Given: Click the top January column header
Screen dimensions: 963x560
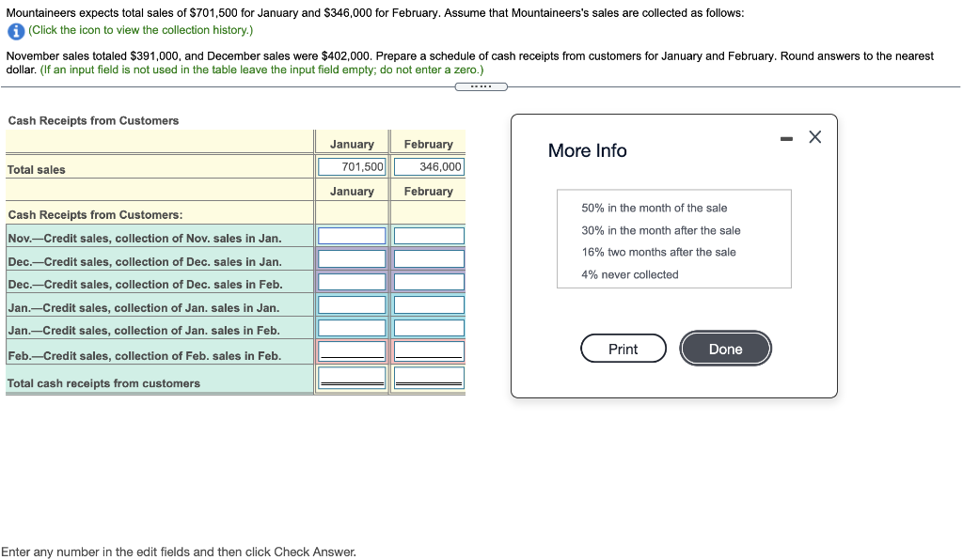Looking at the screenshot, I should (x=352, y=144).
